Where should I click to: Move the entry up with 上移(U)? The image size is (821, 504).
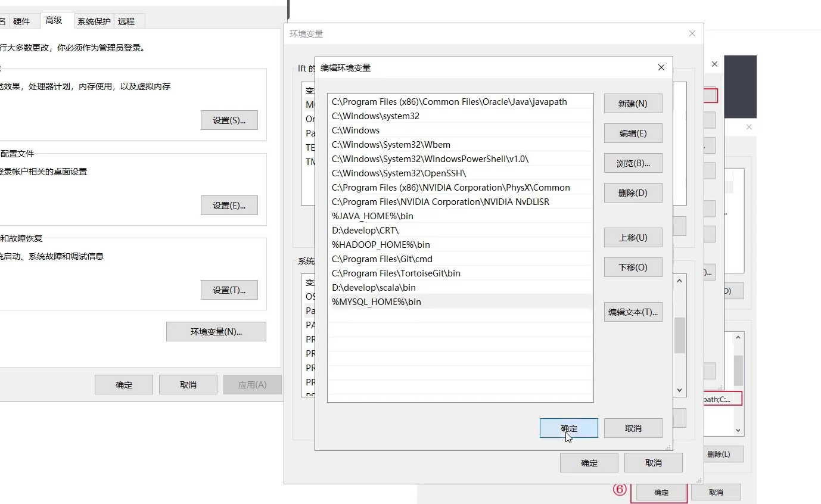[633, 237]
